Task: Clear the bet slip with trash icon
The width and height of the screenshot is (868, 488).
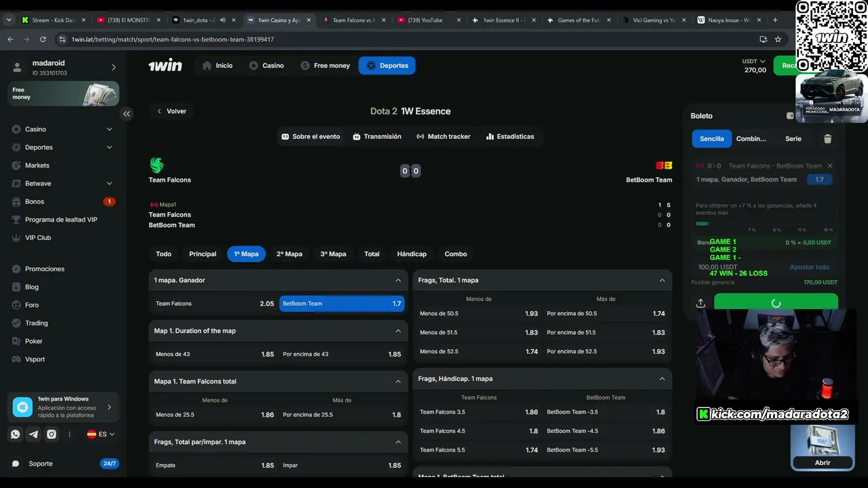Action: coord(827,139)
